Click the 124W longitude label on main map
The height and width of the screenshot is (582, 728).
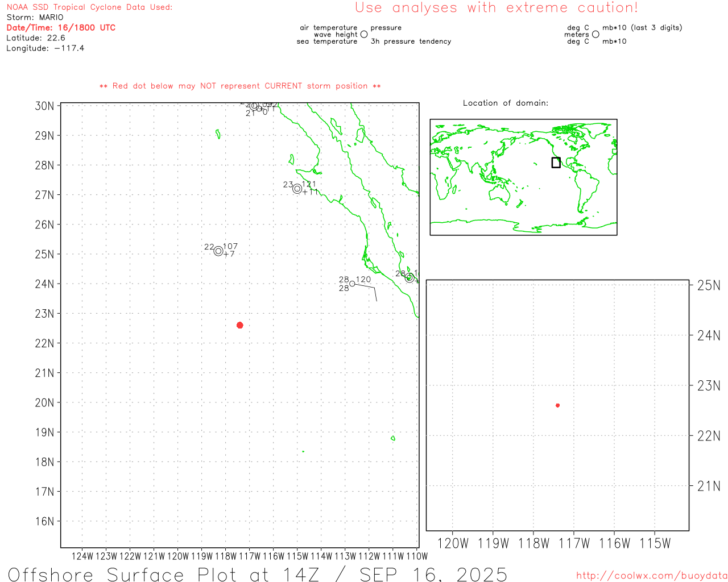(x=82, y=556)
